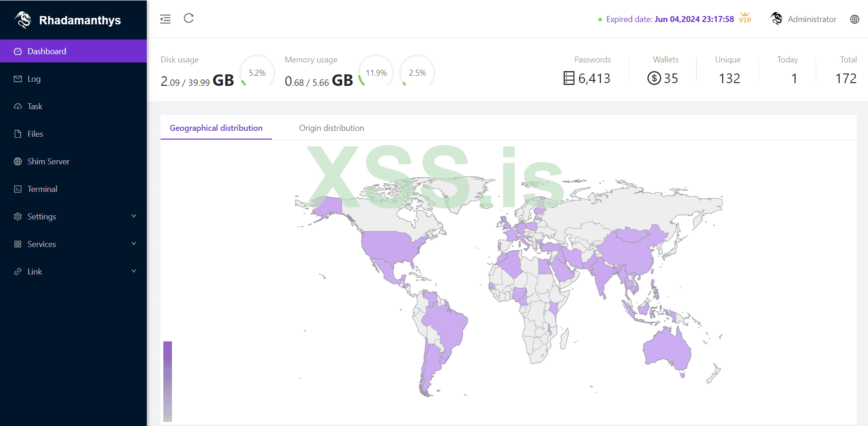This screenshot has width=868, height=426.
Task: Click the Wallets dollar coin icon
Action: tap(654, 78)
